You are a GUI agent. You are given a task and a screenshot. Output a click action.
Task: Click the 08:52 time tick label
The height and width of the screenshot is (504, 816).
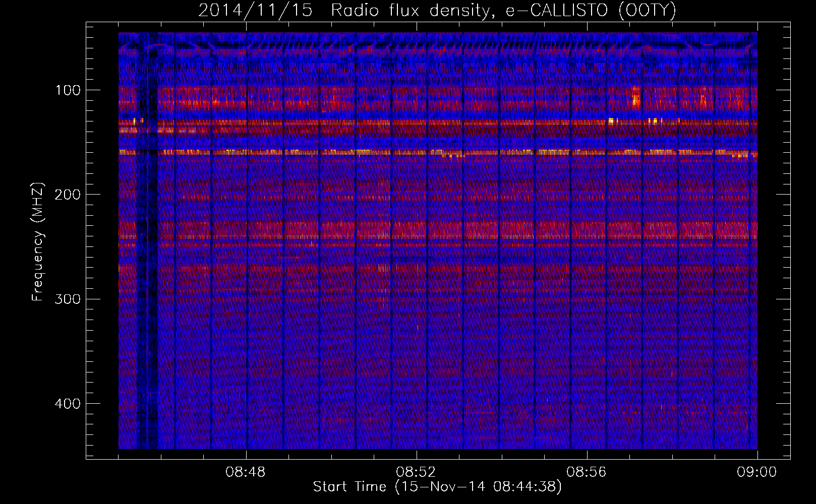(417, 472)
